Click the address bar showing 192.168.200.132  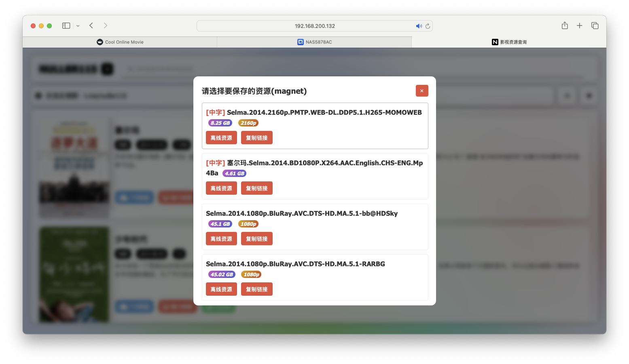tap(314, 25)
